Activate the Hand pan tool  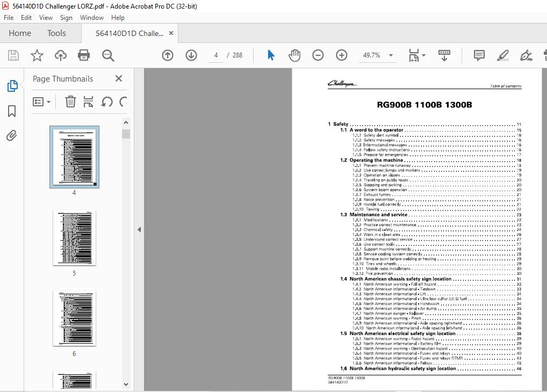pyautogui.click(x=294, y=55)
